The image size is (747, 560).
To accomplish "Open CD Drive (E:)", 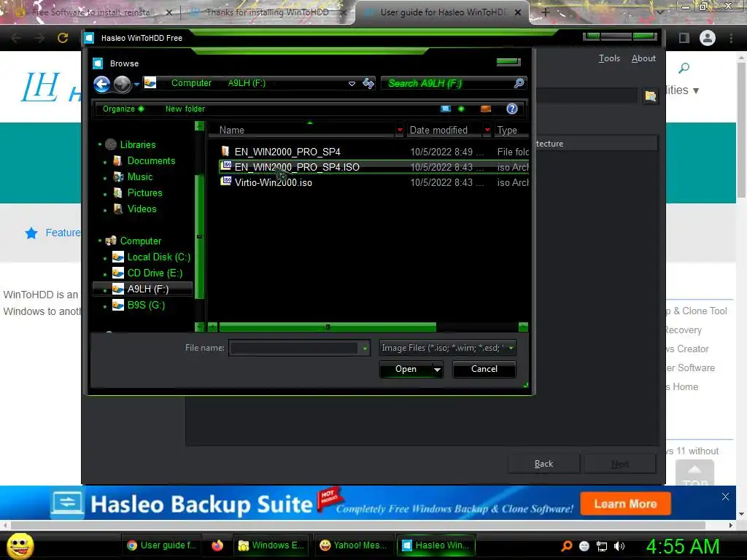I will [x=155, y=273].
